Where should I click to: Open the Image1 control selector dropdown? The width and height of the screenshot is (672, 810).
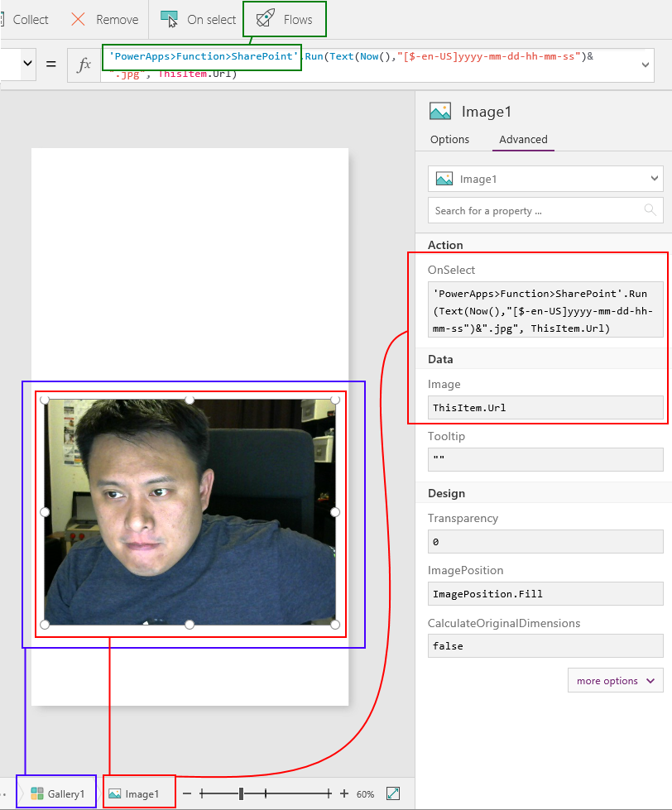point(655,179)
